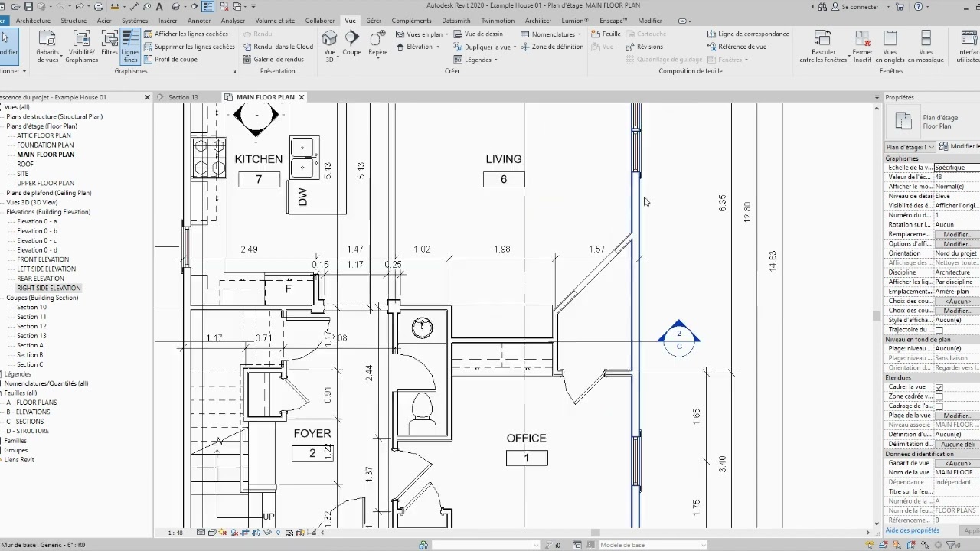Open Galerie de rendus

point(273,59)
